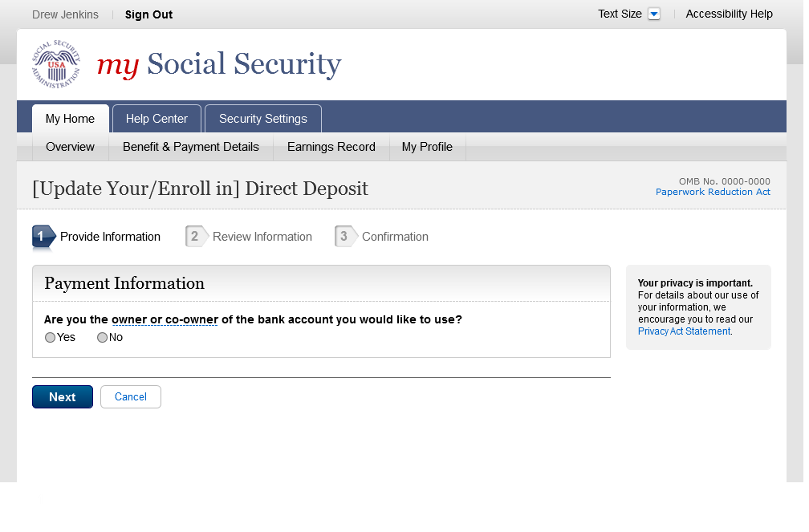Open the Paperwork Reduction Act link
The image size is (809, 532).
(713, 192)
